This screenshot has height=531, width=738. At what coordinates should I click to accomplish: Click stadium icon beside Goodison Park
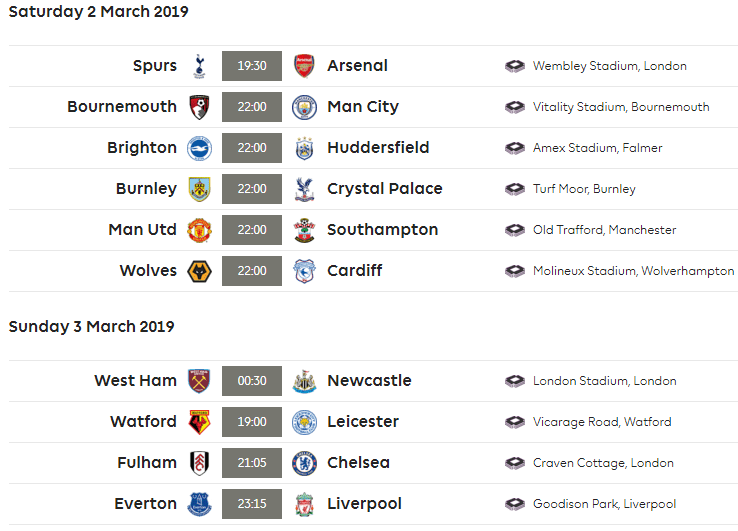click(515, 504)
